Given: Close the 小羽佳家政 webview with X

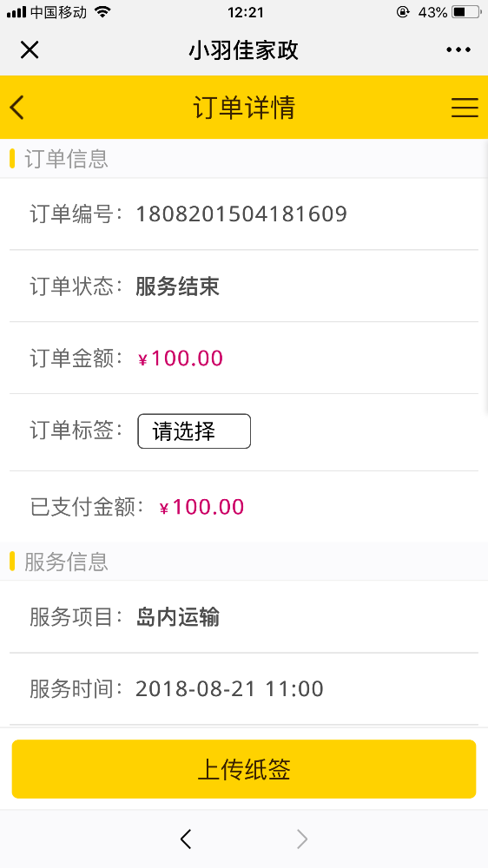Looking at the screenshot, I should pos(30,50).
